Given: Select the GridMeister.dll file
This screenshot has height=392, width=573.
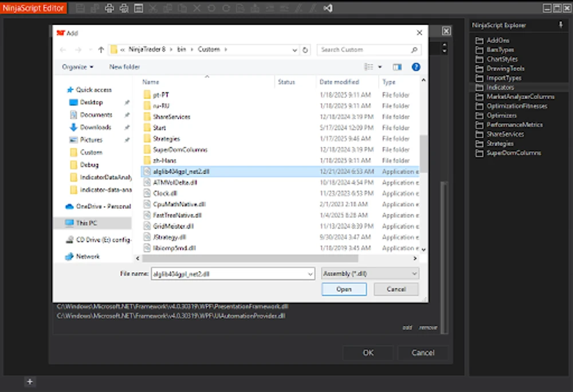Looking at the screenshot, I should (280, 226).
